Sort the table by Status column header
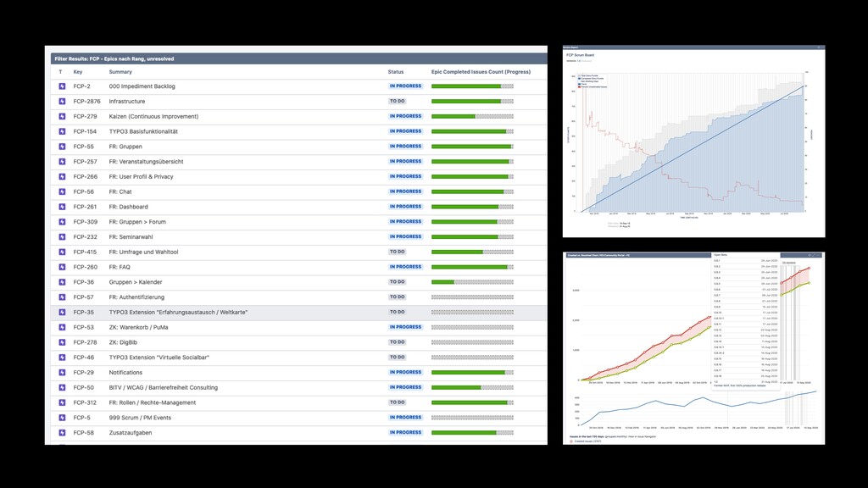This screenshot has height=488, width=868. coord(396,72)
